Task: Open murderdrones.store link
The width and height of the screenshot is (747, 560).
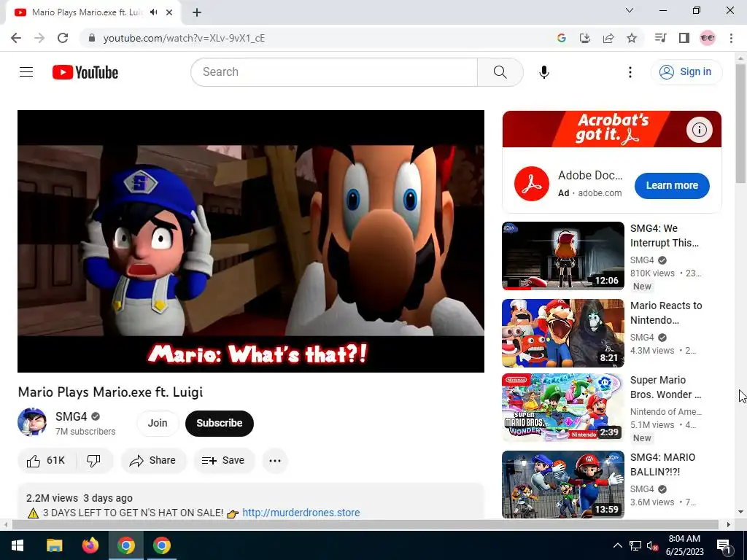Action: pyautogui.click(x=301, y=513)
